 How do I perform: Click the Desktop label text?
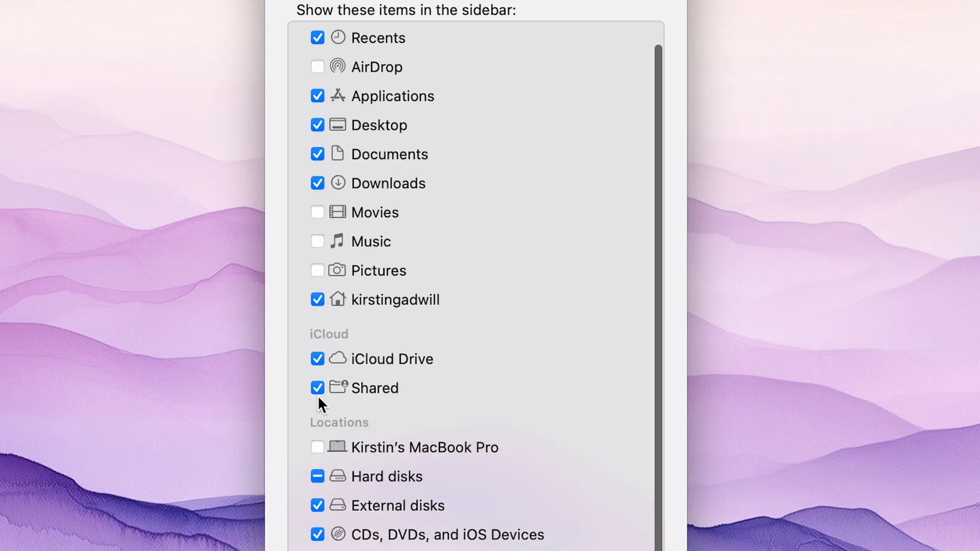tap(379, 125)
